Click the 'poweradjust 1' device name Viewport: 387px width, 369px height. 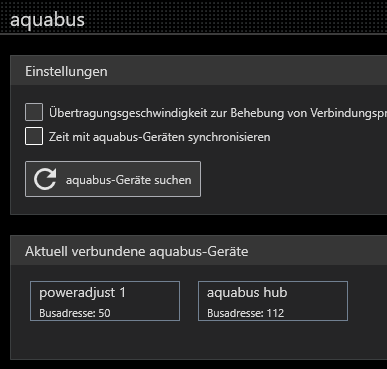coord(82,293)
